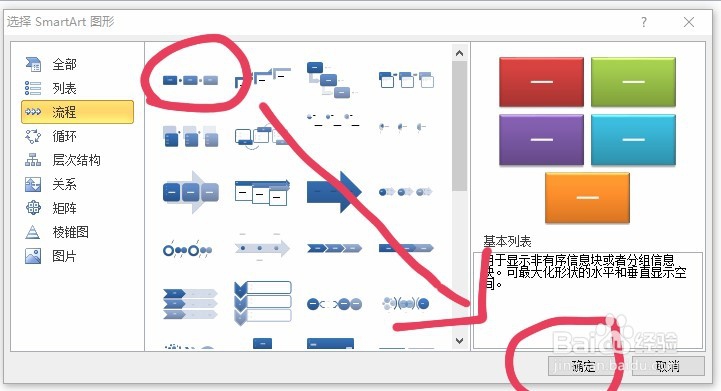Pick the vertical chevron list with downward chevrons

pos(263,304)
